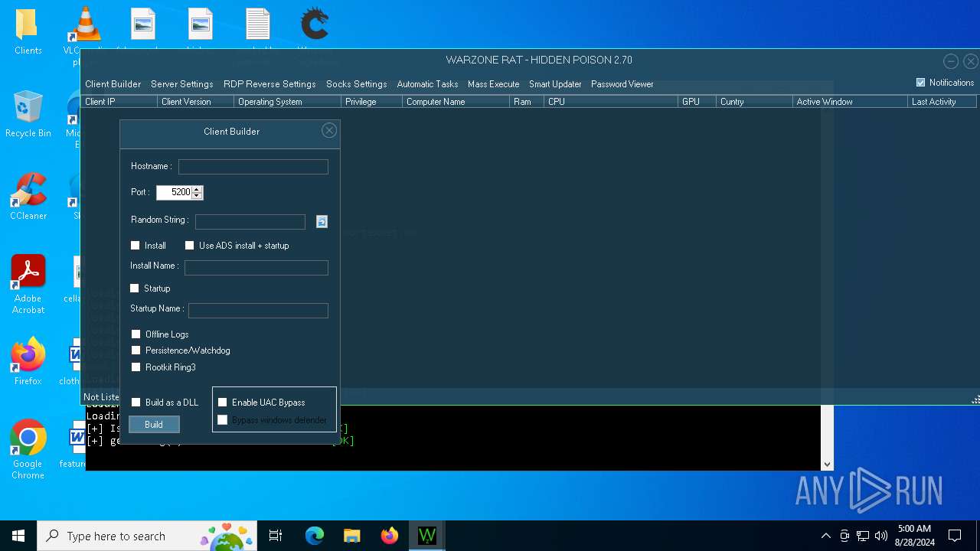This screenshot has height=551, width=980.
Task: Open Firefox desktop shortcut
Action: coord(28,361)
